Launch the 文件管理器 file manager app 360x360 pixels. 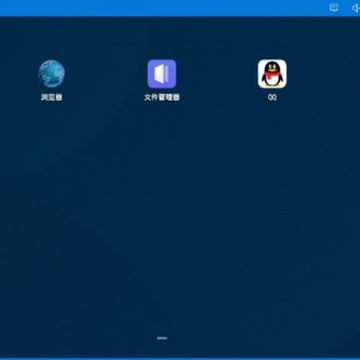162,74
